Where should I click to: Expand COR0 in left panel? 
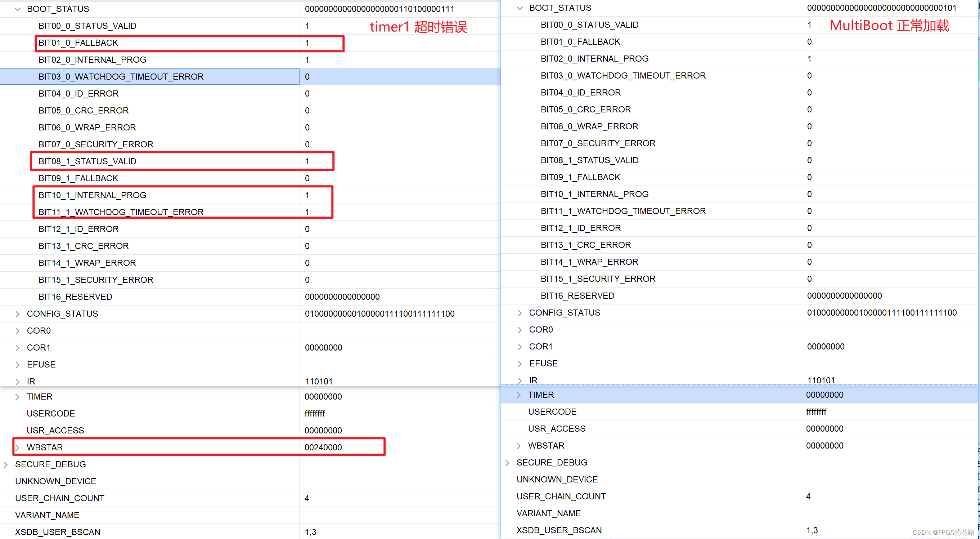18,331
